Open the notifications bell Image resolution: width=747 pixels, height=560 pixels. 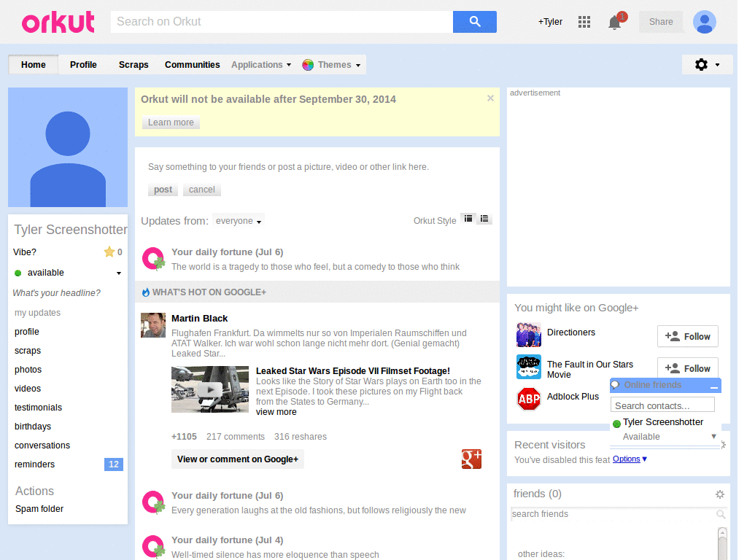coord(614,23)
